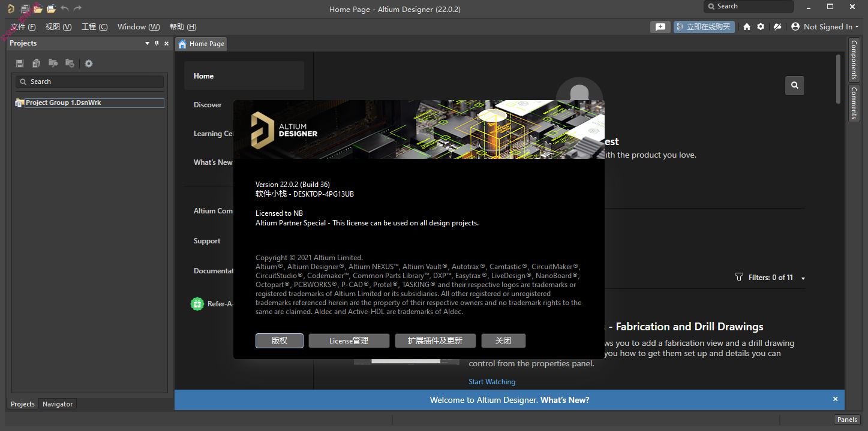Open preferences gear icon in top right
The height and width of the screenshot is (431, 868).
click(x=761, y=27)
